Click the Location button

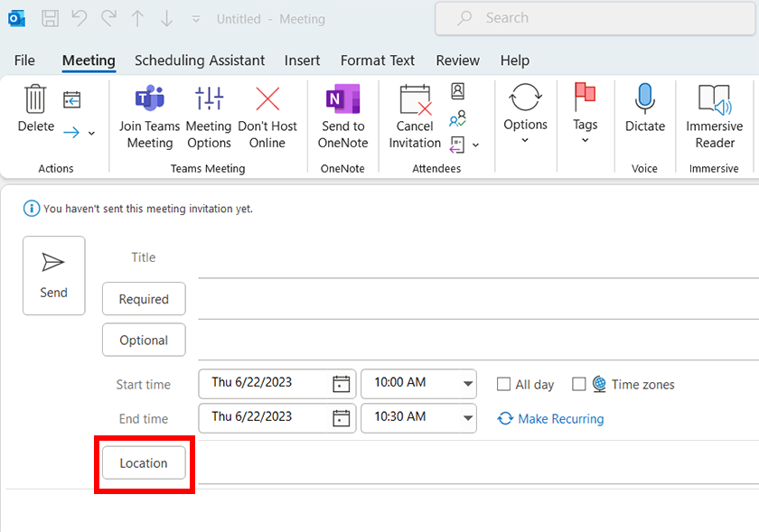144,463
